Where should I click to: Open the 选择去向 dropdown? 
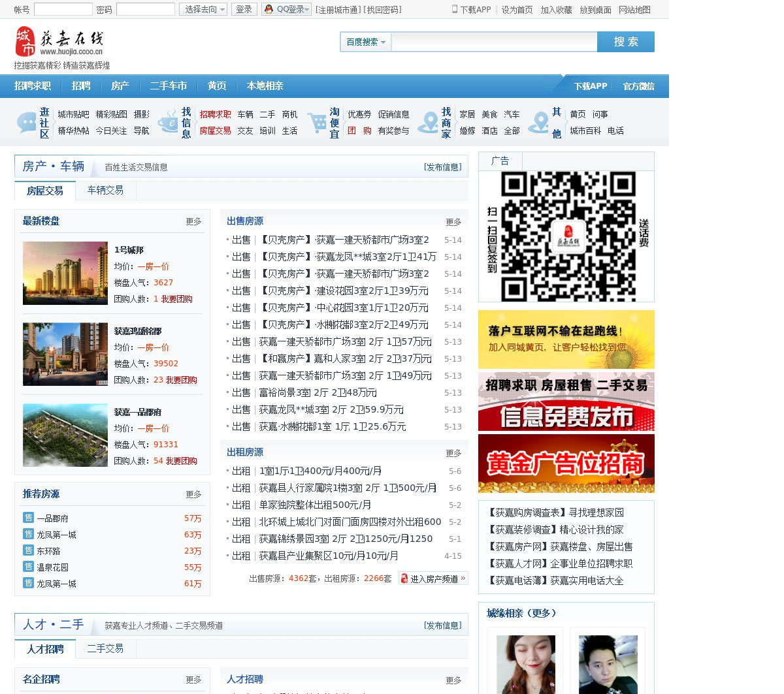(x=203, y=9)
